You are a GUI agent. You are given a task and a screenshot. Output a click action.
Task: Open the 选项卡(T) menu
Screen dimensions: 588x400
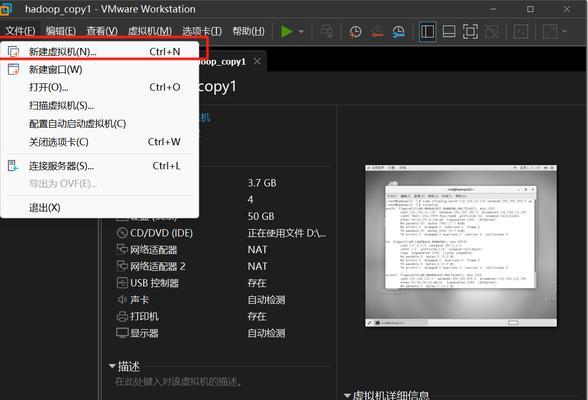click(x=202, y=31)
